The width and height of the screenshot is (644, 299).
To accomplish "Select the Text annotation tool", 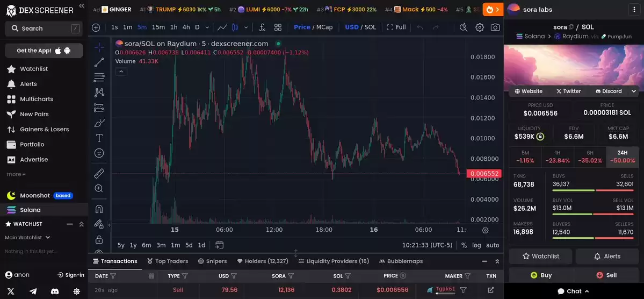I will point(99,138).
